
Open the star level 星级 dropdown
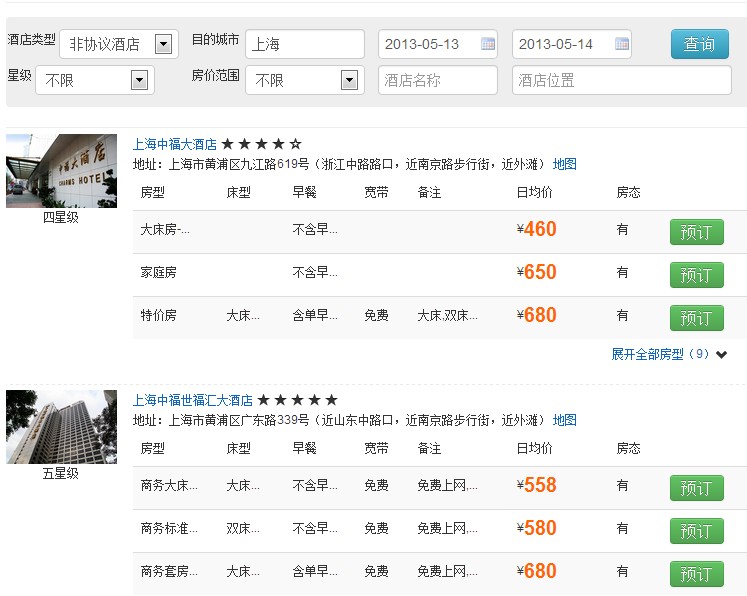[139, 80]
